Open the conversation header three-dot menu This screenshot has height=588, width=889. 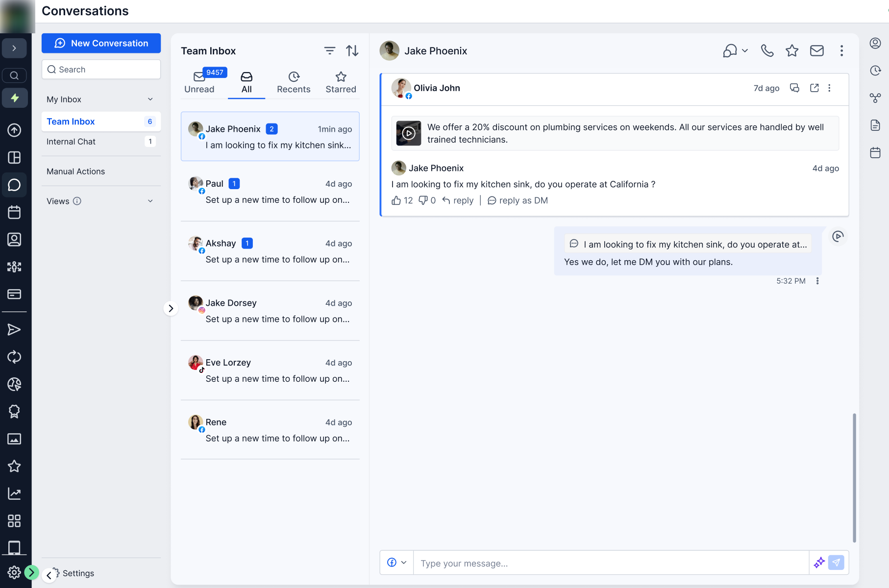tap(841, 50)
